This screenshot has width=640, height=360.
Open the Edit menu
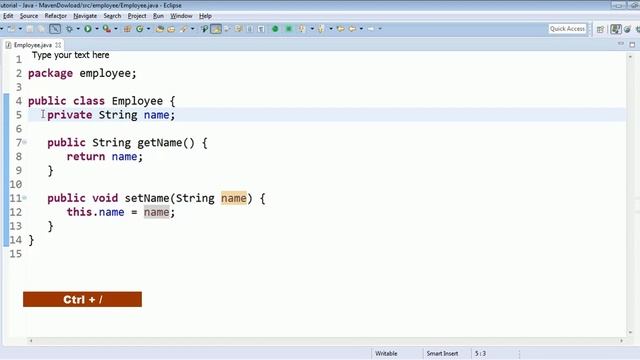click(8, 16)
